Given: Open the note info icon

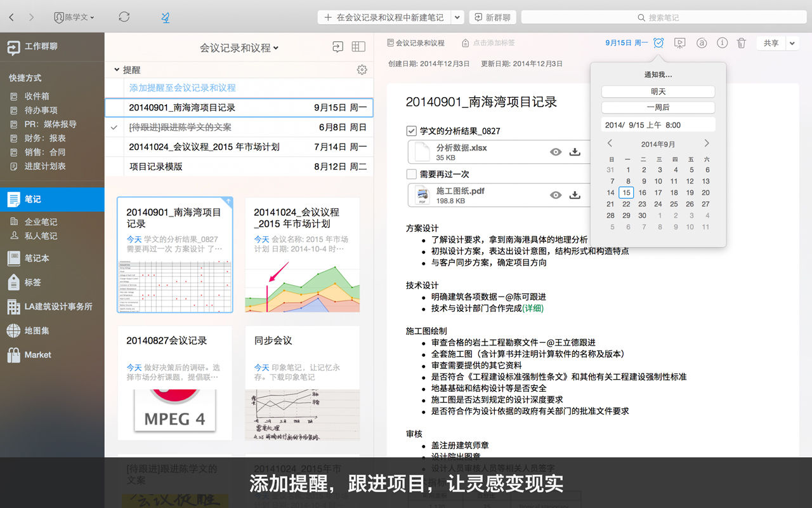Looking at the screenshot, I should point(722,43).
